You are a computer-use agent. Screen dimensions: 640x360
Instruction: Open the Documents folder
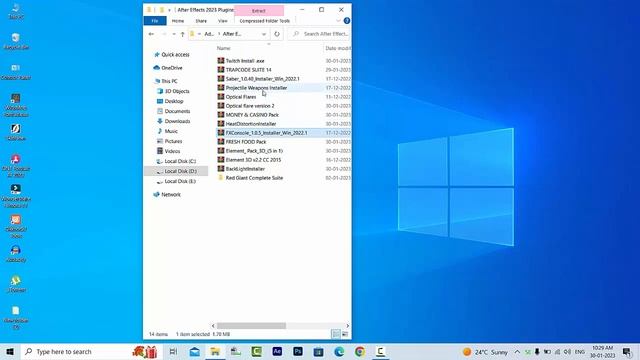click(x=177, y=111)
